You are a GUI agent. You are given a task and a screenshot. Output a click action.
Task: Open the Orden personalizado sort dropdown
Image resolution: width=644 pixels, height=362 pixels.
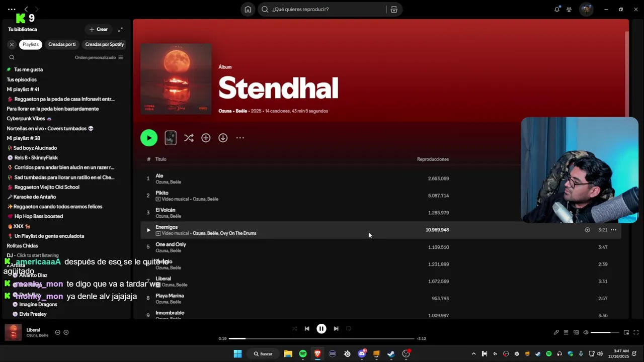[x=99, y=57]
